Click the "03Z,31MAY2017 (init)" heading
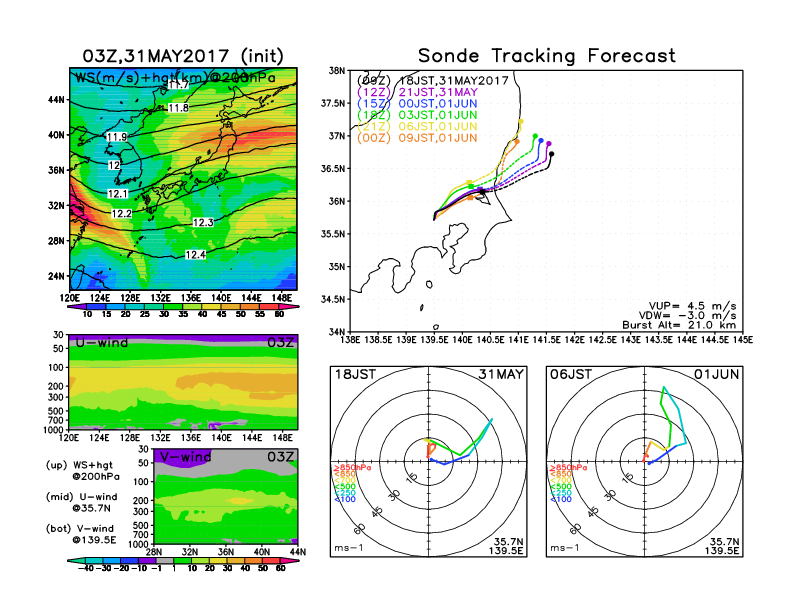Viewport: 792px width, 612px height. [x=183, y=56]
